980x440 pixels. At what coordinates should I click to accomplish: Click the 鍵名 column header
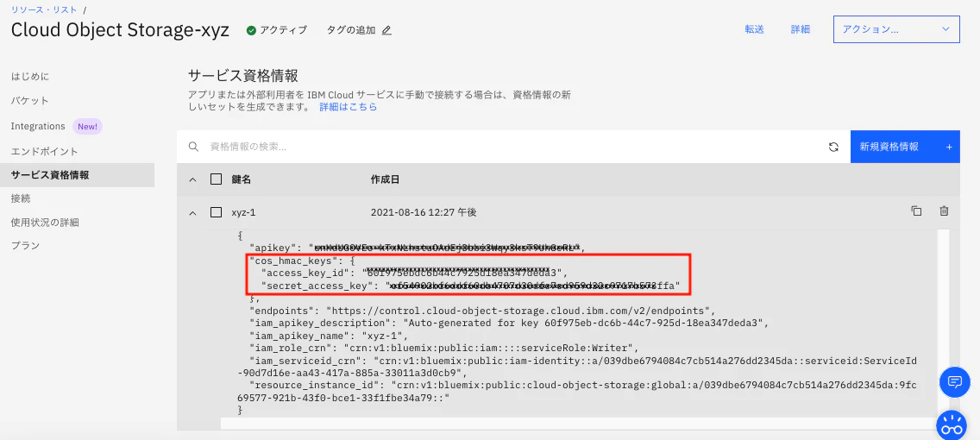[x=241, y=179]
